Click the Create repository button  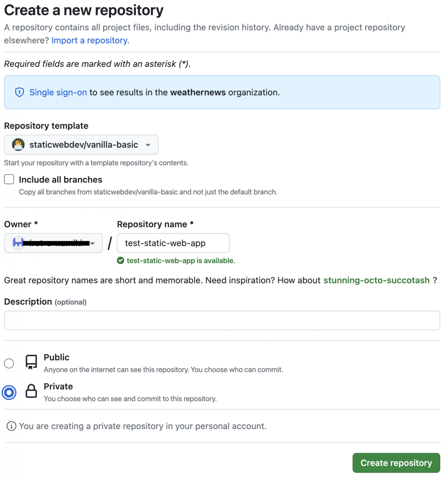point(396,463)
